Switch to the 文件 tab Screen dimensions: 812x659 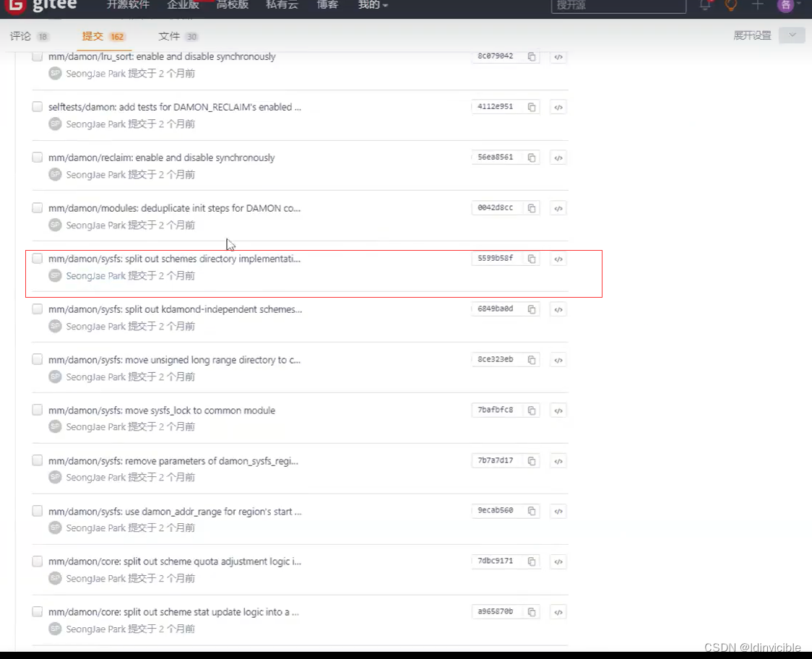coord(169,36)
